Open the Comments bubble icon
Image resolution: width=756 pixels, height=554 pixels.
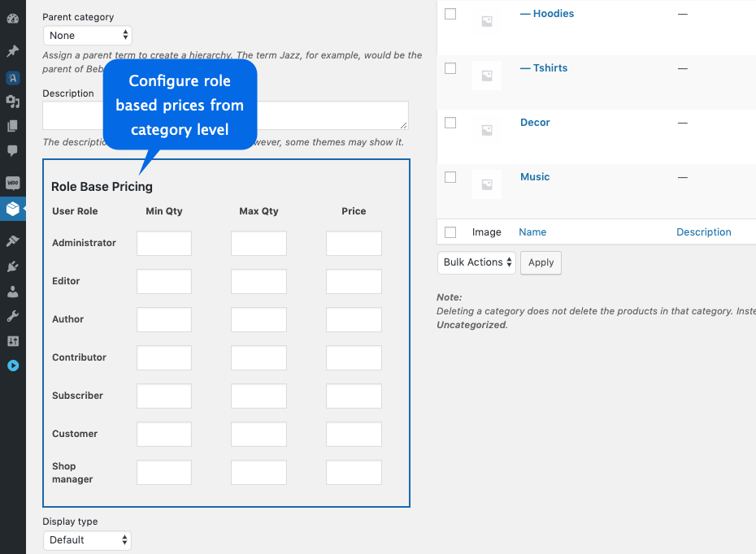tap(12, 150)
